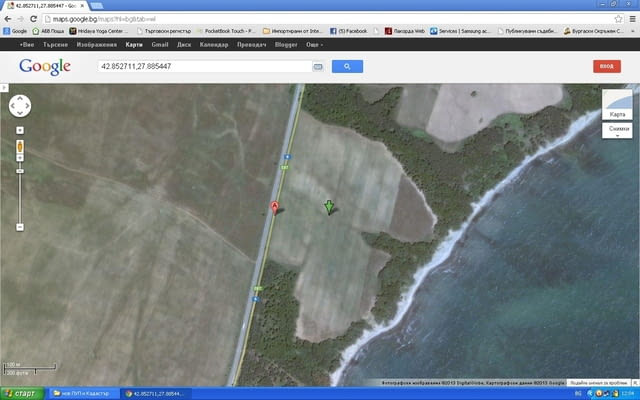640x400 pixels.
Task: Click the coordinates search input field
Action: point(203,66)
